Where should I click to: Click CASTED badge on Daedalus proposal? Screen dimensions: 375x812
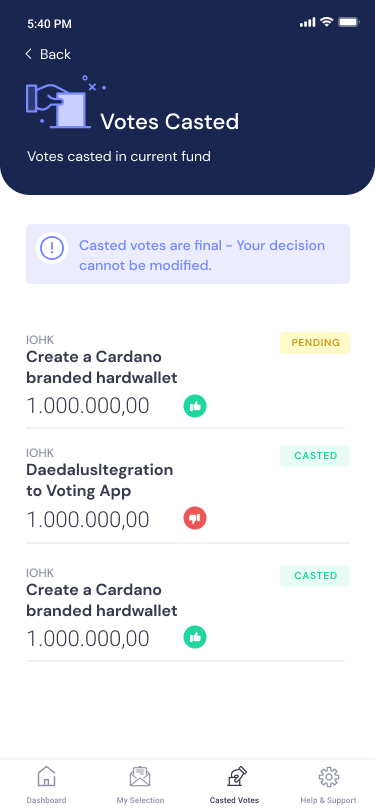(315, 456)
